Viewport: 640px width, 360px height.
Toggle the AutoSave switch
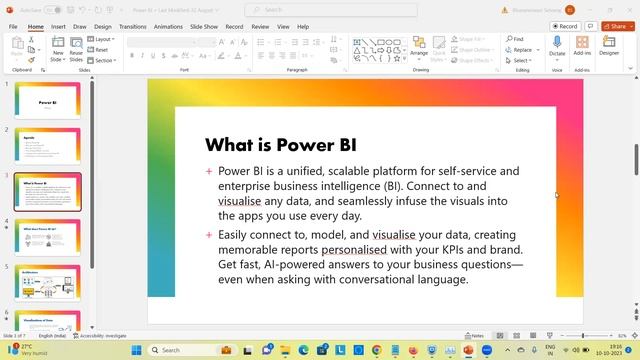click(x=53, y=10)
